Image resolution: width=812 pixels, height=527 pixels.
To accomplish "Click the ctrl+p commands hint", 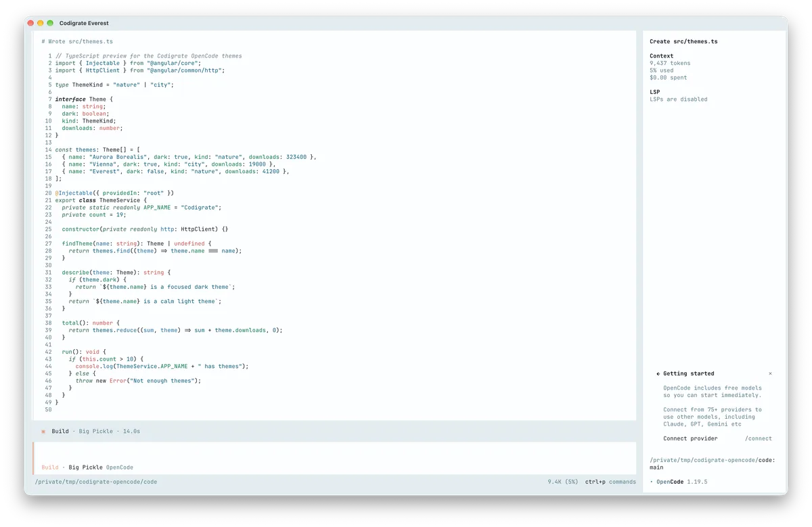I will (x=610, y=482).
